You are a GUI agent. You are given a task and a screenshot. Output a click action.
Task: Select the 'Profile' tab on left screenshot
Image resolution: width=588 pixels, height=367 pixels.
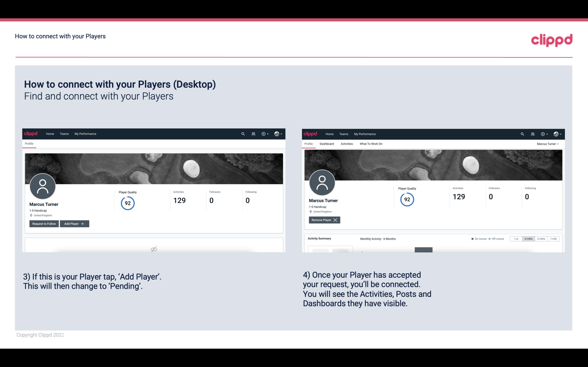29,143
